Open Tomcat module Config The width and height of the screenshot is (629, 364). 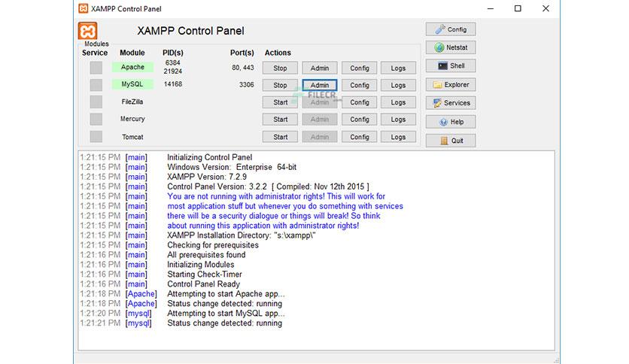coord(359,137)
